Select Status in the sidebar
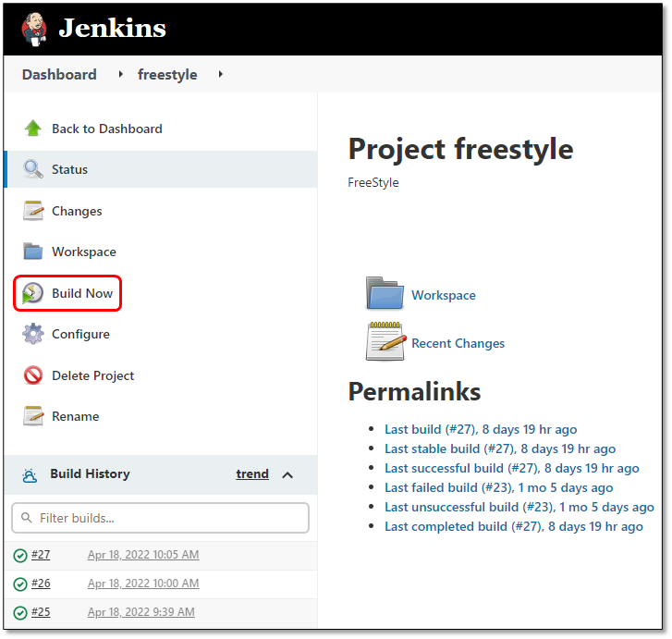Viewport: 672px width, 639px height. click(69, 169)
